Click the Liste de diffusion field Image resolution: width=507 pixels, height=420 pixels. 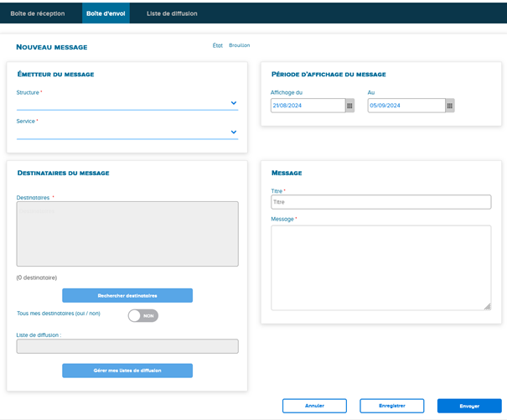[x=127, y=346]
